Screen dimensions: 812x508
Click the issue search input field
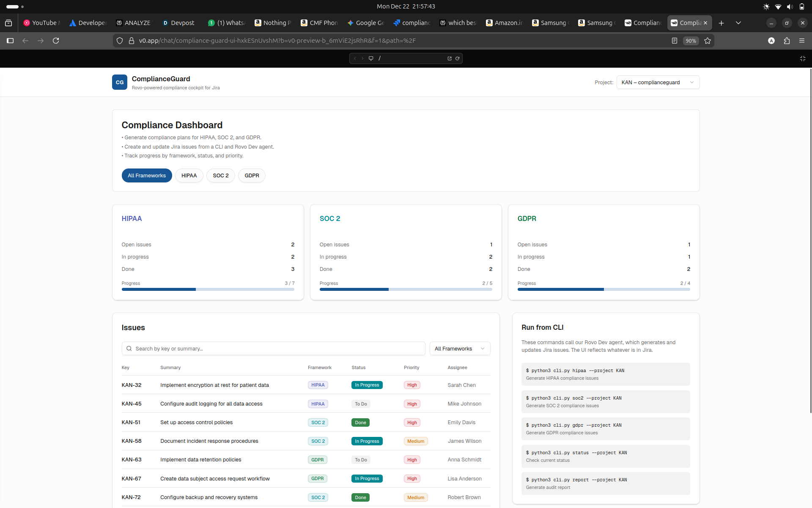[x=273, y=349]
